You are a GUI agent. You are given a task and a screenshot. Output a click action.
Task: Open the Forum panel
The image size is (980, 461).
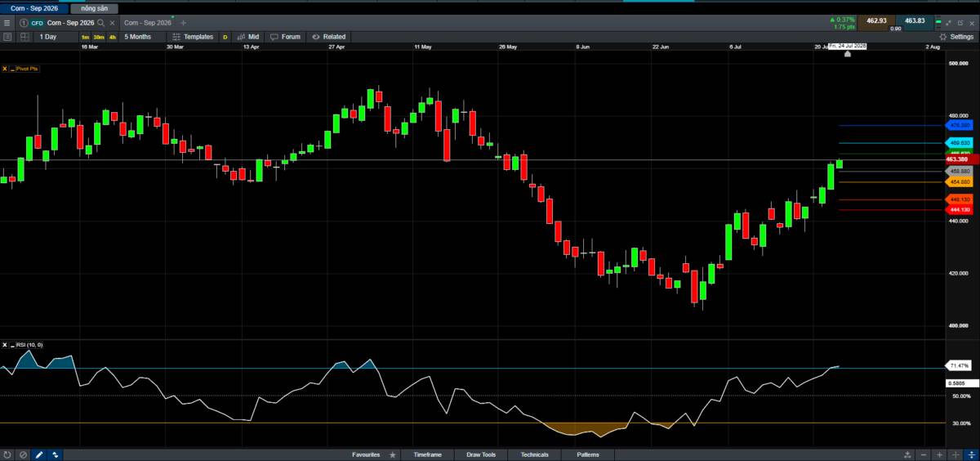(286, 37)
